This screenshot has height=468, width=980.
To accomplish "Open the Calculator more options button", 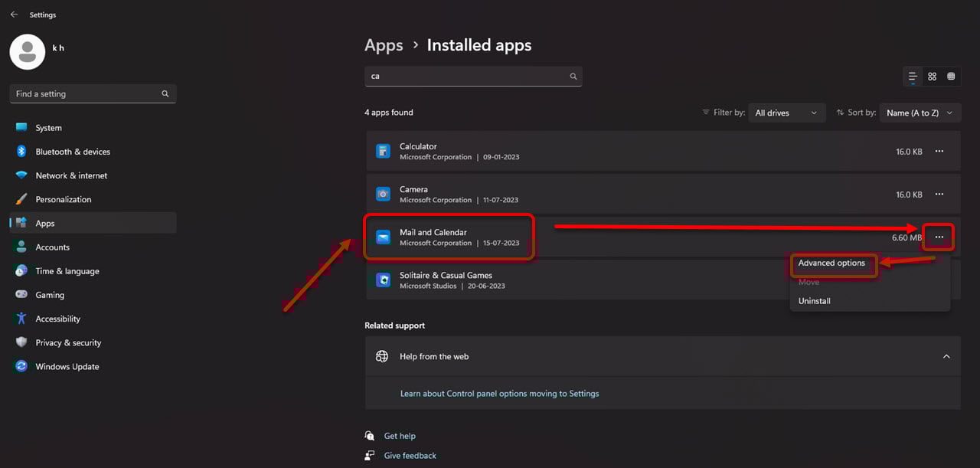I will click(x=939, y=152).
